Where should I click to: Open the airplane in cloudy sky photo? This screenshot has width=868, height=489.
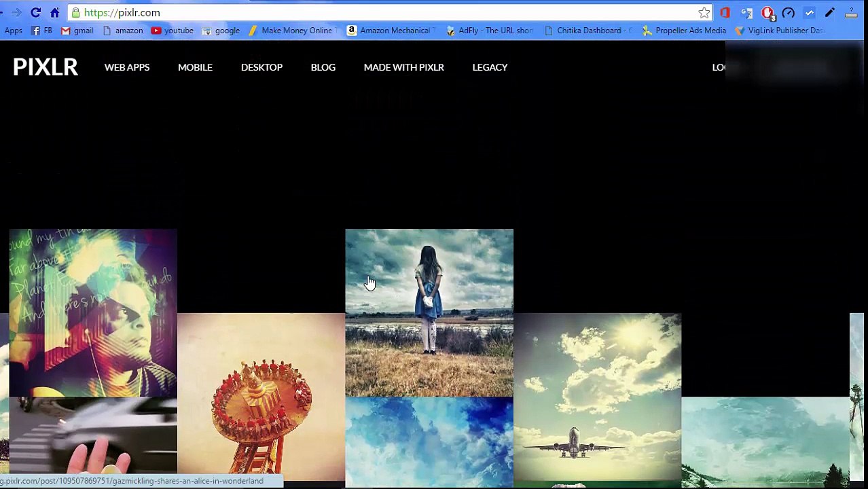(597, 397)
